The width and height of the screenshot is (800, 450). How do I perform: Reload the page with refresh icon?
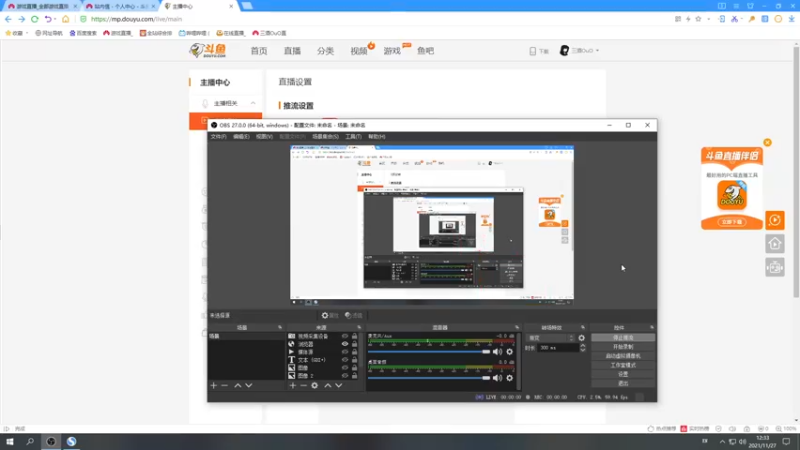(35, 19)
